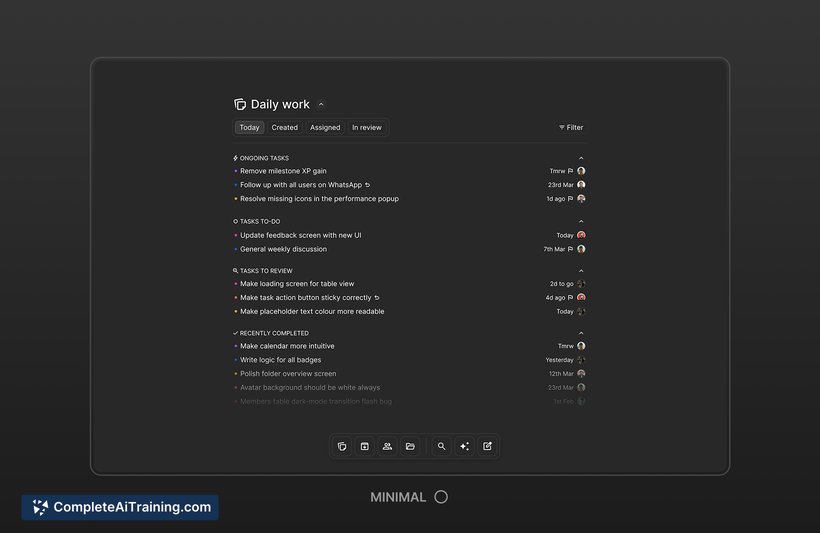Toggle status dot of General weekly discussion
820x533 pixels.
tap(236, 250)
